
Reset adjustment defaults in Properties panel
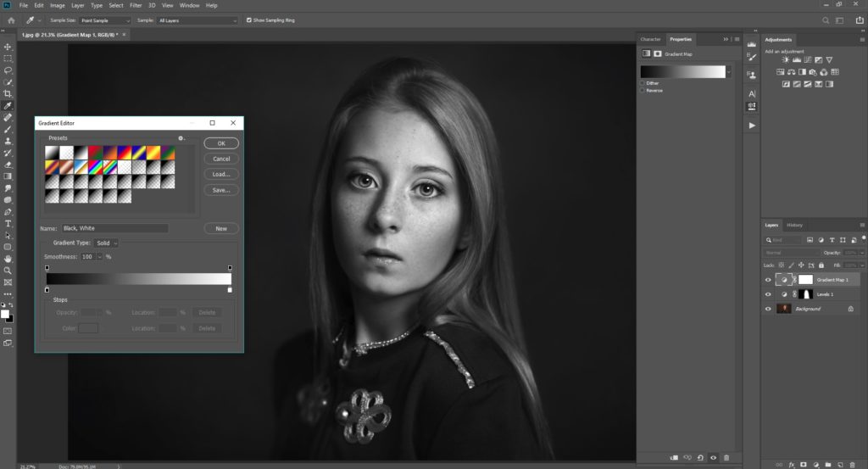700,458
